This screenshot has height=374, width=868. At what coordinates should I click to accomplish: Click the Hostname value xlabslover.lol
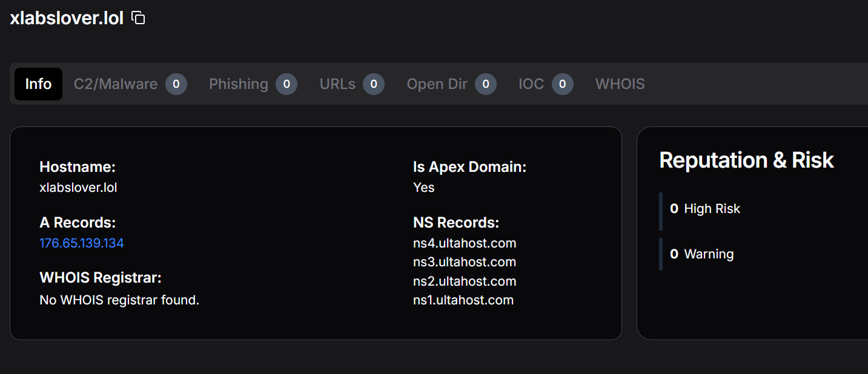(x=78, y=188)
